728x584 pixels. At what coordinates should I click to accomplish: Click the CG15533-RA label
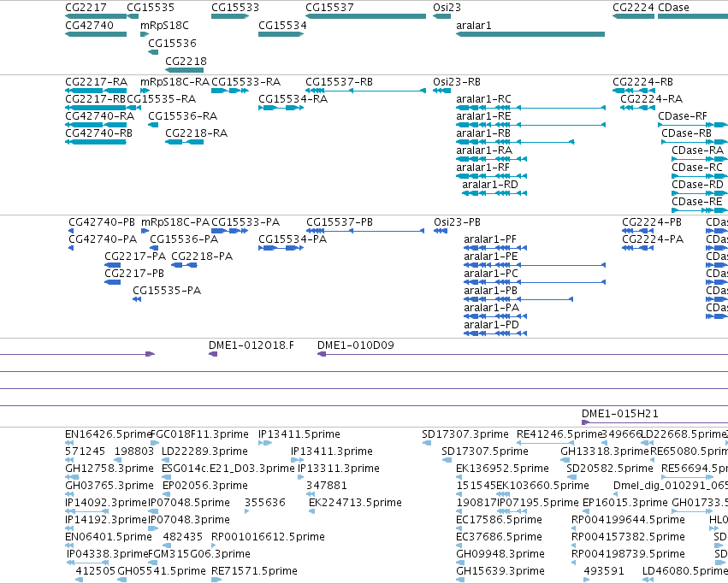[246, 82]
